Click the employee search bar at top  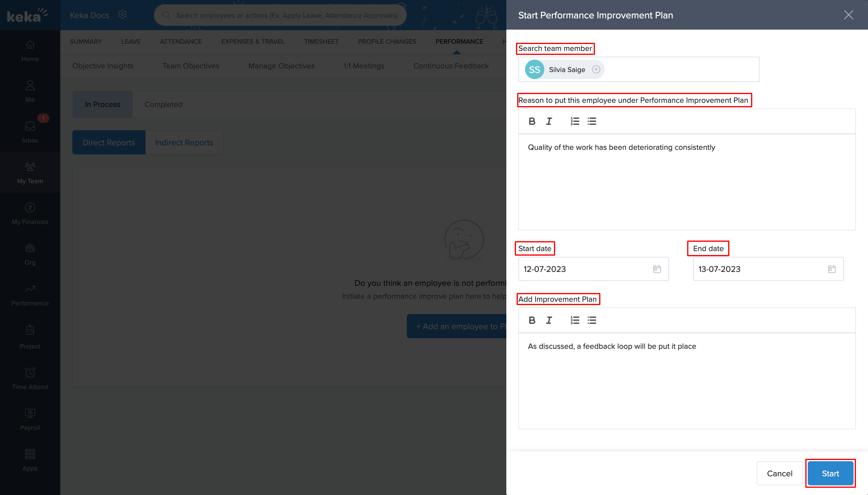click(279, 15)
